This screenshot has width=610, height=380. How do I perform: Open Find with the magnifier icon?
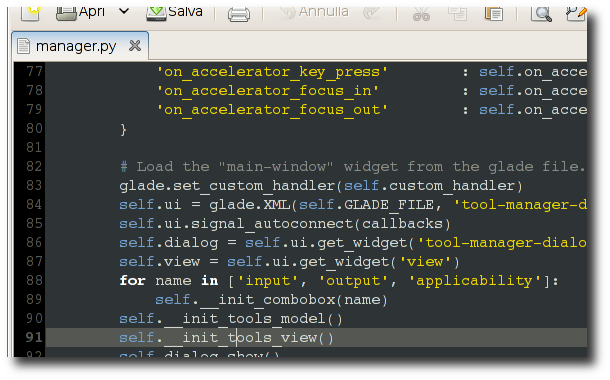click(x=541, y=14)
